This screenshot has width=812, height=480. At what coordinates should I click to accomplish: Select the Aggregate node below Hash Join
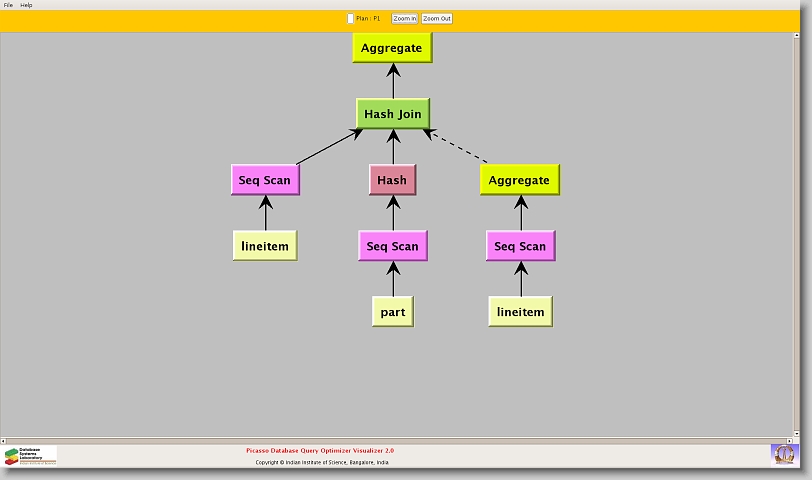(x=519, y=180)
